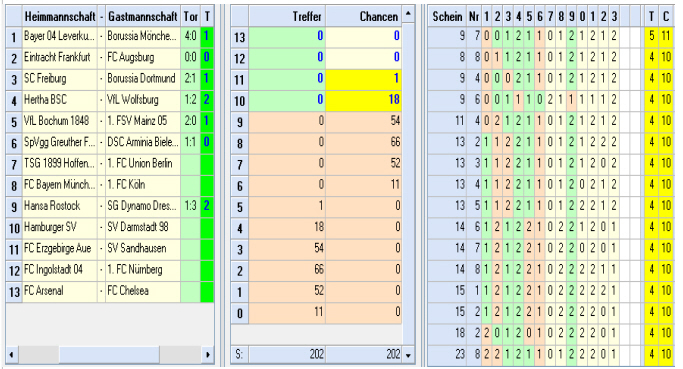Select FC Erzgebirge Aue cell
Viewport: 683px width, 369px height.
click(59, 249)
